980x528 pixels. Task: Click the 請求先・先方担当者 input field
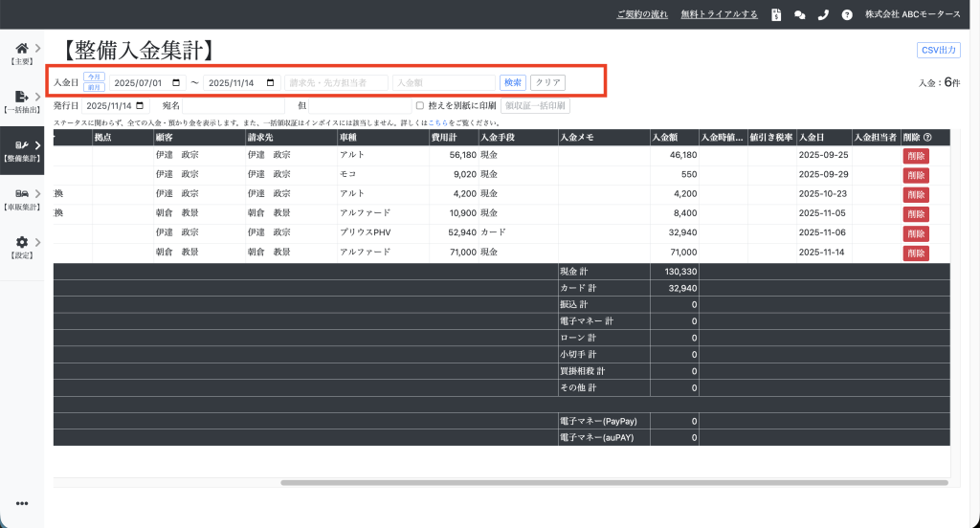(x=336, y=83)
